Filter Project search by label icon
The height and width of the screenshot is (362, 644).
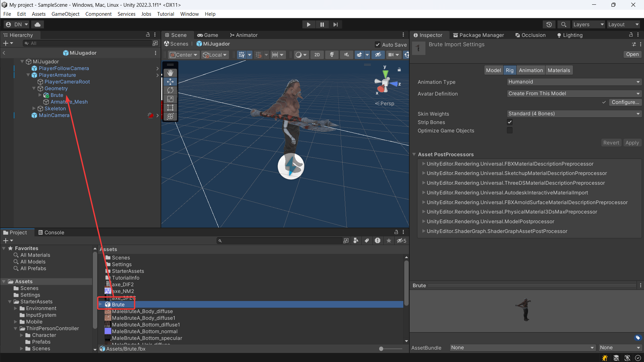(x=367, y=241)
